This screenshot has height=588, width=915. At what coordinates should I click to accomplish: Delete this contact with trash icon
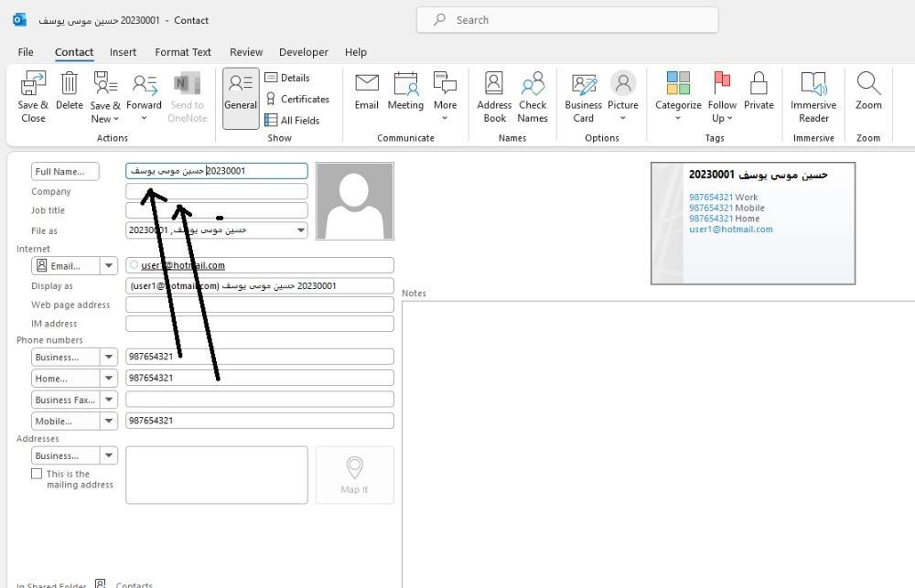click(x=69, y=83)
